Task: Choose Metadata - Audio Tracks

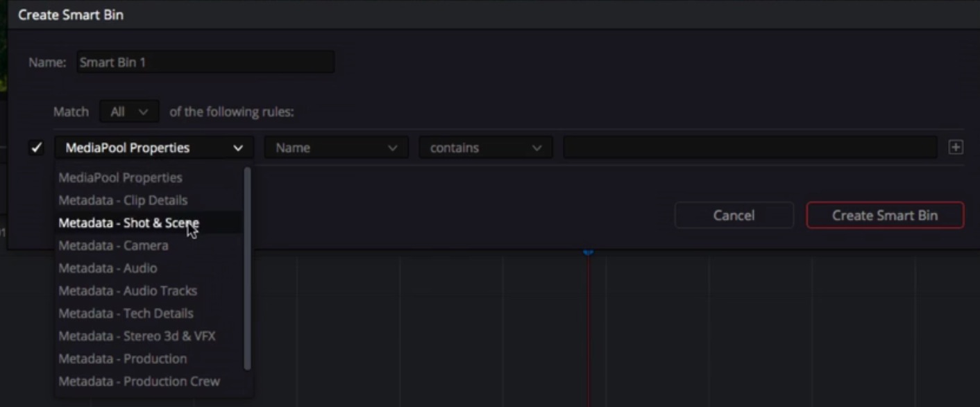Action: pyautogui.click(x=128, y=291)
